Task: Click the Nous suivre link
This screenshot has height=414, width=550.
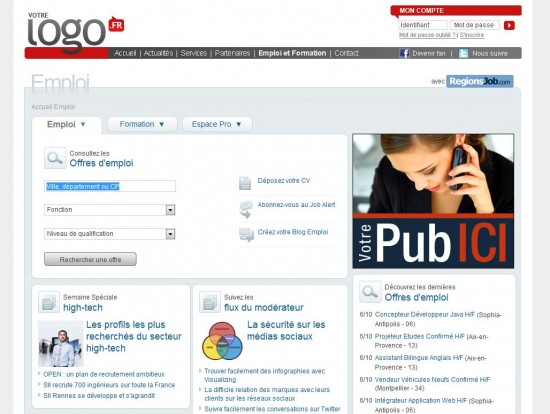Action: coord(490,53)
